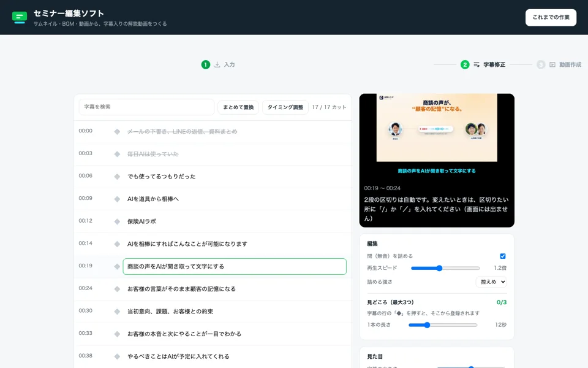Click the download icon beside 入力 step
Image resolution: width=588 pixels, height=368 pixels.
click(217, 64)
